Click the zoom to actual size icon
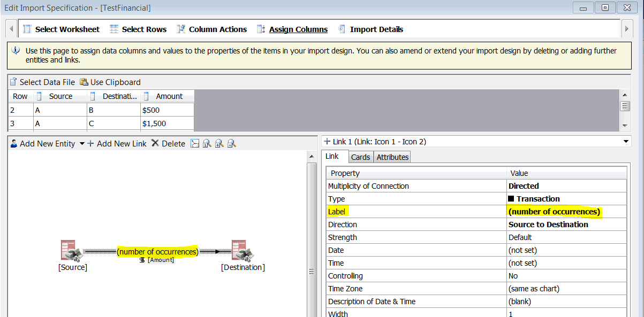 tap(206, 143)
